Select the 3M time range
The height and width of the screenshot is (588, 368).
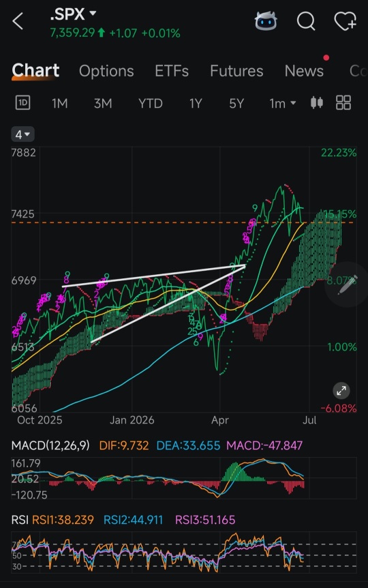tap(103, 103)
